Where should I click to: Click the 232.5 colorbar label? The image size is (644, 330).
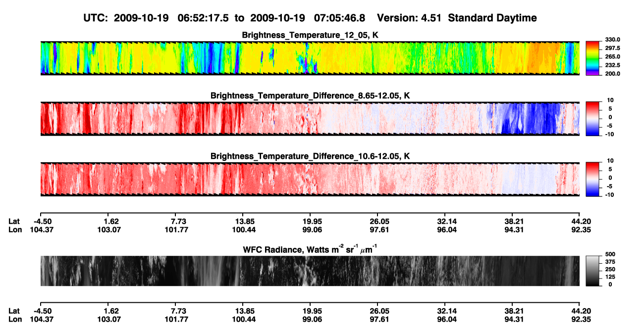pos(613,65)
